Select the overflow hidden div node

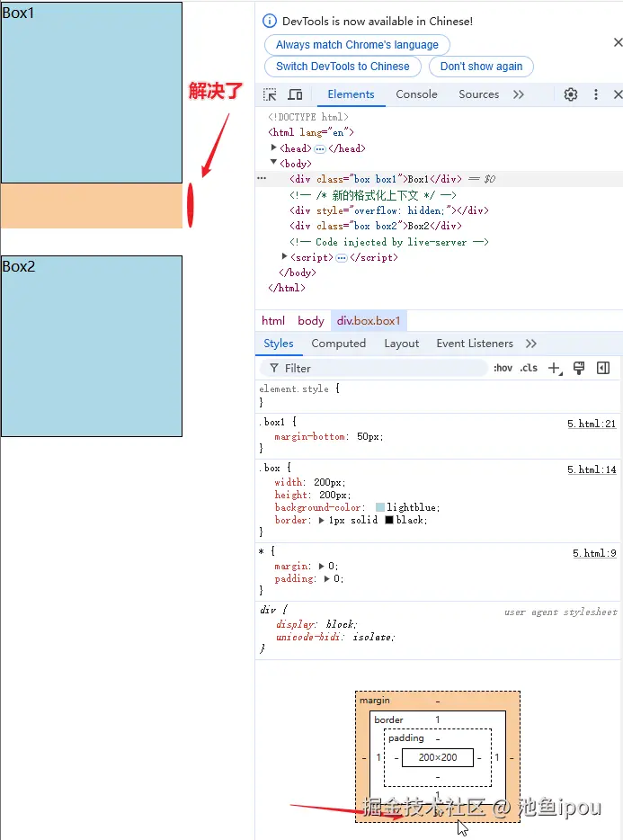[x=389, y=210]
